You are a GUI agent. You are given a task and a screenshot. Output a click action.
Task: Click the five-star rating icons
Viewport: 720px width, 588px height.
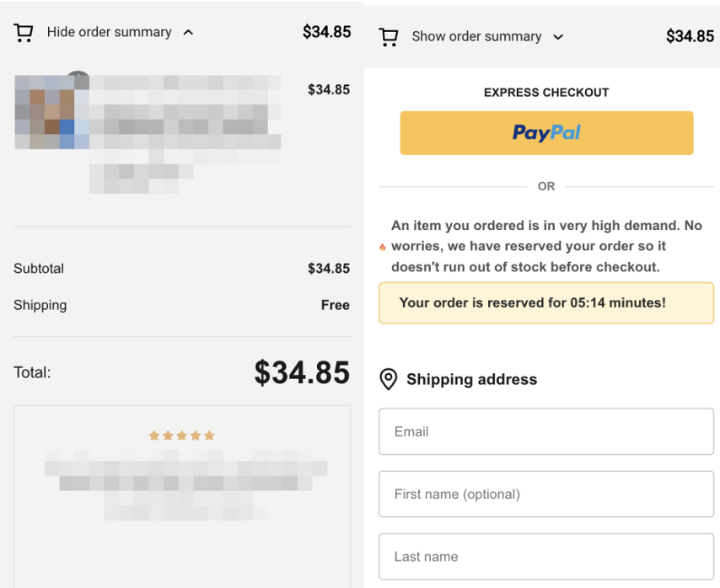[182, 436]
